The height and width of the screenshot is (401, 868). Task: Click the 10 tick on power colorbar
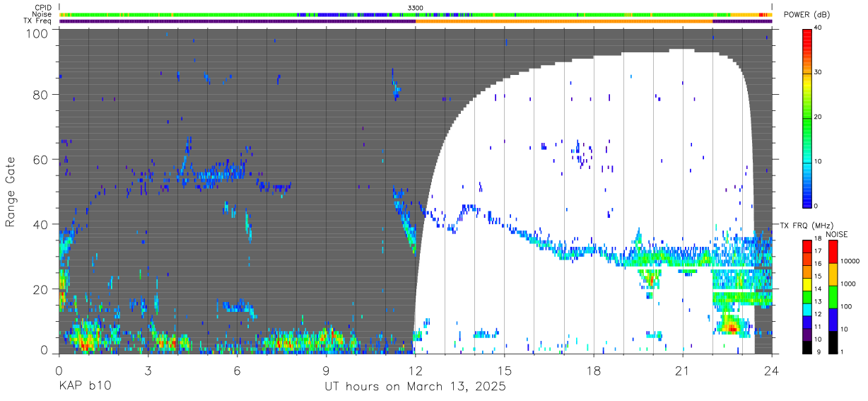click(819, 161)
